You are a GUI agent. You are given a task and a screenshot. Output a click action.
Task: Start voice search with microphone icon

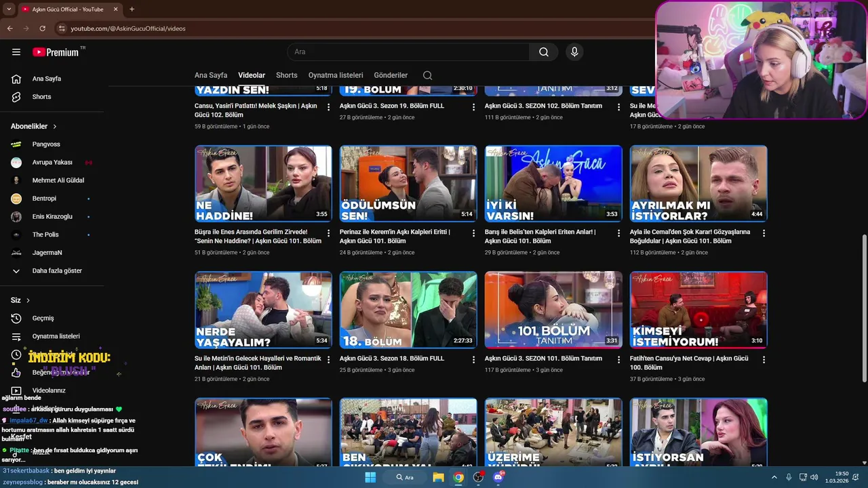[x=574, y=52]
